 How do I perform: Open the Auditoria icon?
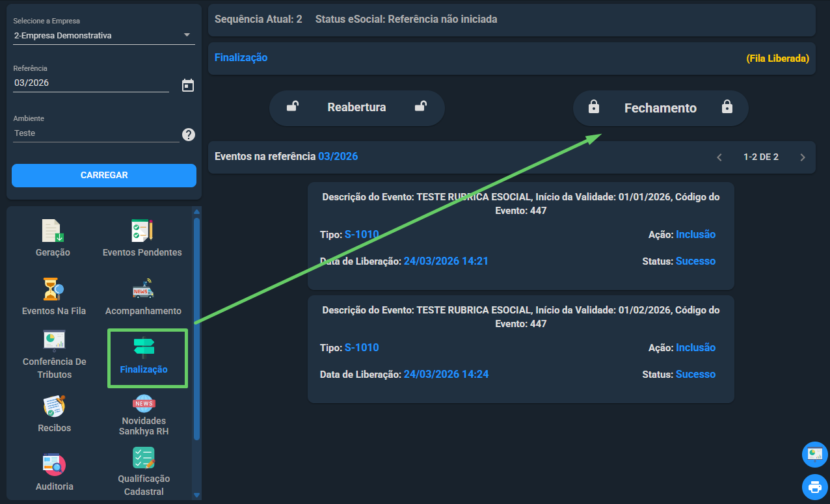(x=54, y=464)
